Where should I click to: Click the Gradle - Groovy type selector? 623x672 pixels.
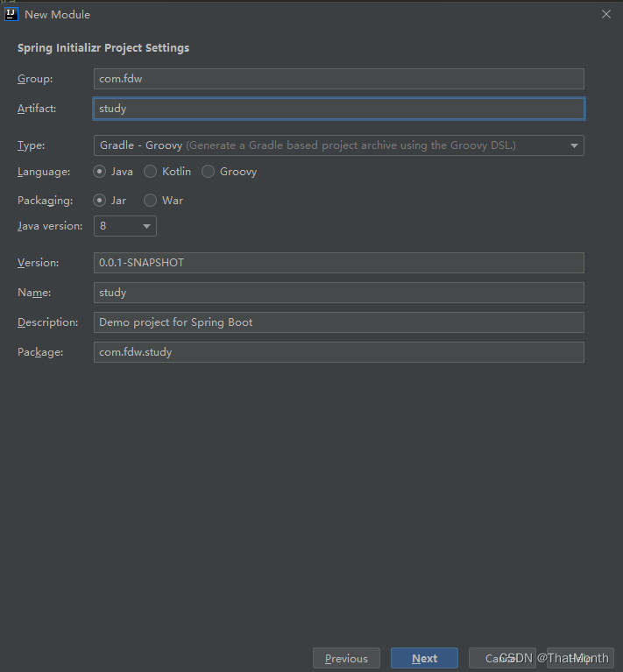338,145
